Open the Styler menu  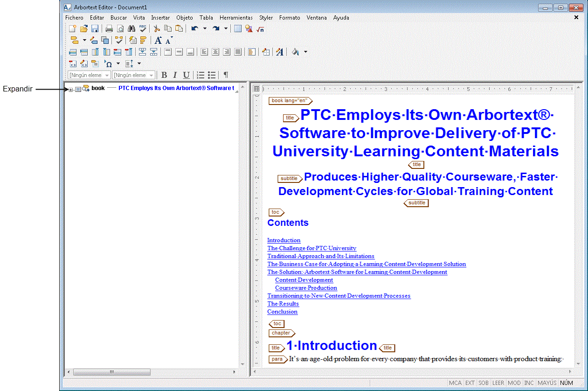click(x=266, y=17)
